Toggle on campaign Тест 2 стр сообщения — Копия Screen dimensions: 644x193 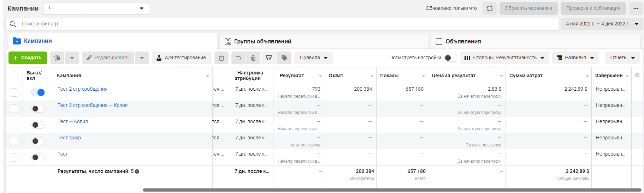(x=38, y=109)
